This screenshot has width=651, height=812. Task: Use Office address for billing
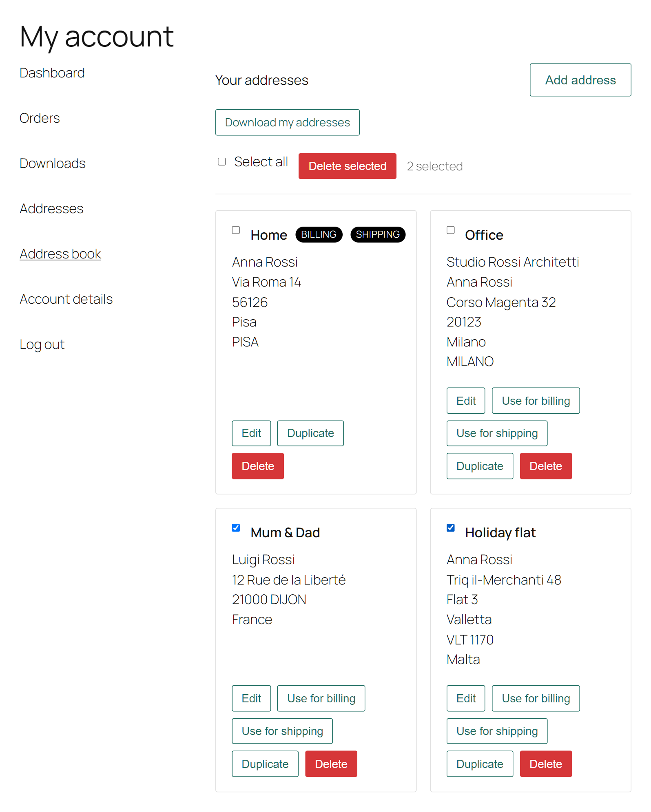pos(536,401)
